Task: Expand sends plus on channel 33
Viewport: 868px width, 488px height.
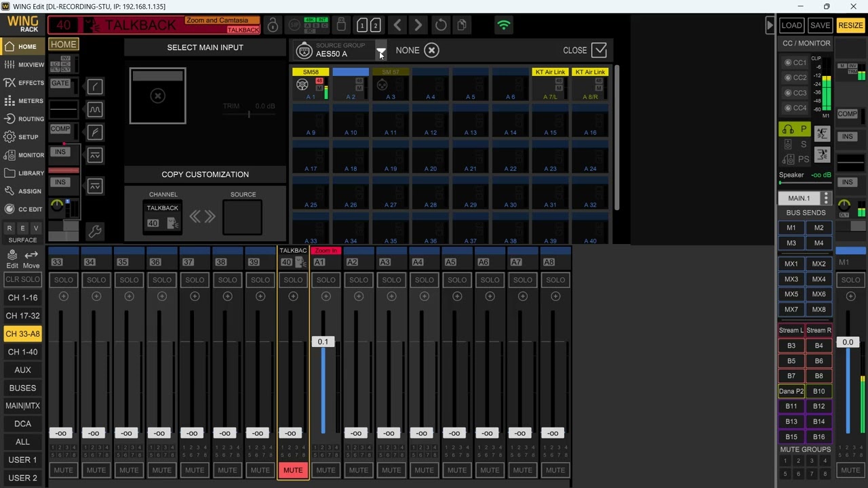Action: pos(64,296)
